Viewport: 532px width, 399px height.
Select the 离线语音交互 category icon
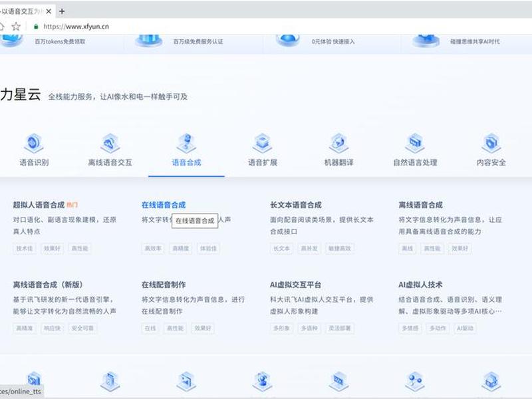click(x=110, y=143)
